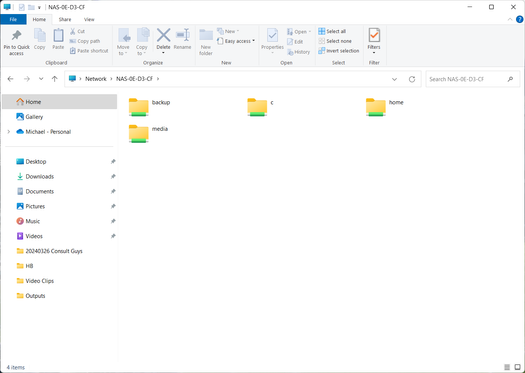Switch to details view in status bar
This screenshot has height=373, width=525.
(507, 367)
